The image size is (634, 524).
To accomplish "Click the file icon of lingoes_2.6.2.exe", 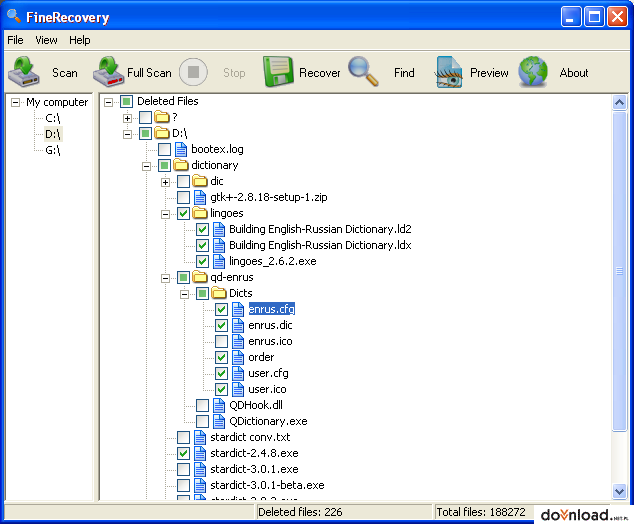I will pos(219,261).
